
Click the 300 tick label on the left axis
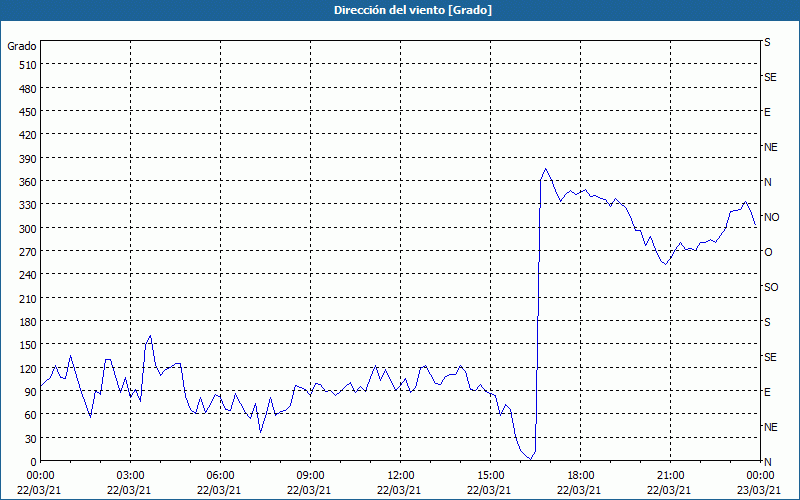tap(28, 229)
